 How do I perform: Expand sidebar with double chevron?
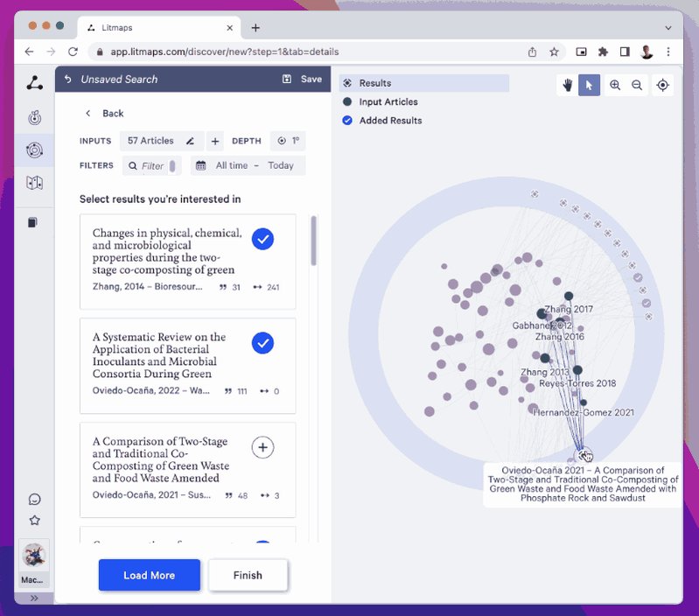[x=34, y=598]
